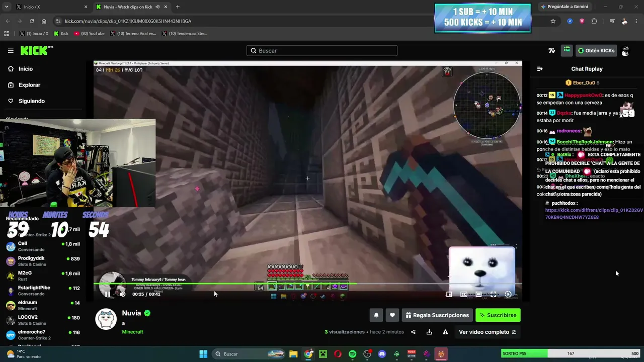Image resolution: width=644 pixels, height=362 pixels.
Task: Open Nuvia's channel avatar
Action: [106, 319]
